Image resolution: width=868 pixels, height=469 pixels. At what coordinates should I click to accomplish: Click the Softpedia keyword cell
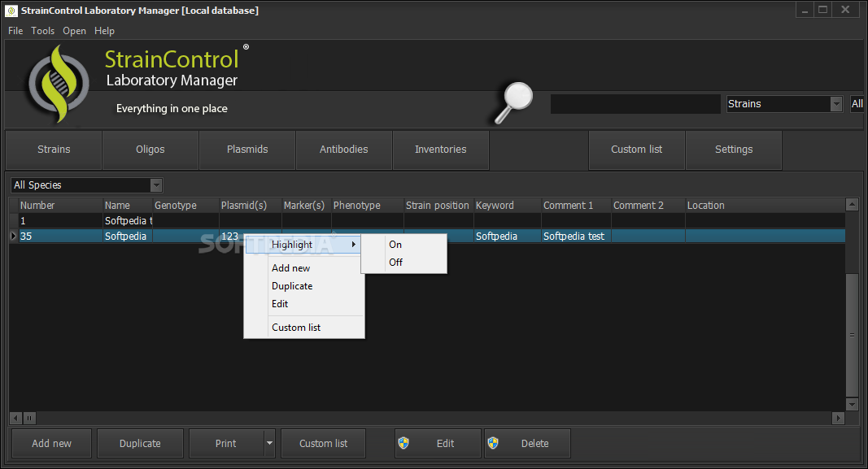pyautogui.click(x=508, y=237)
